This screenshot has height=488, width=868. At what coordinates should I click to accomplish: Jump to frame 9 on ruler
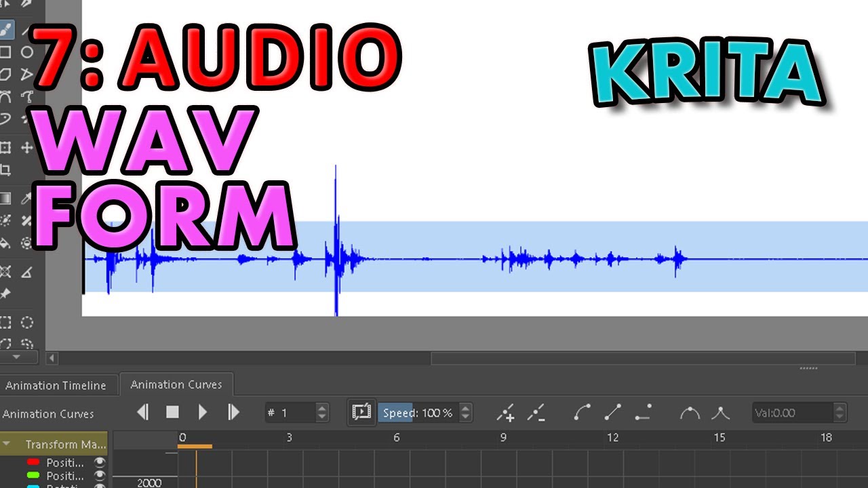(503, 437)
